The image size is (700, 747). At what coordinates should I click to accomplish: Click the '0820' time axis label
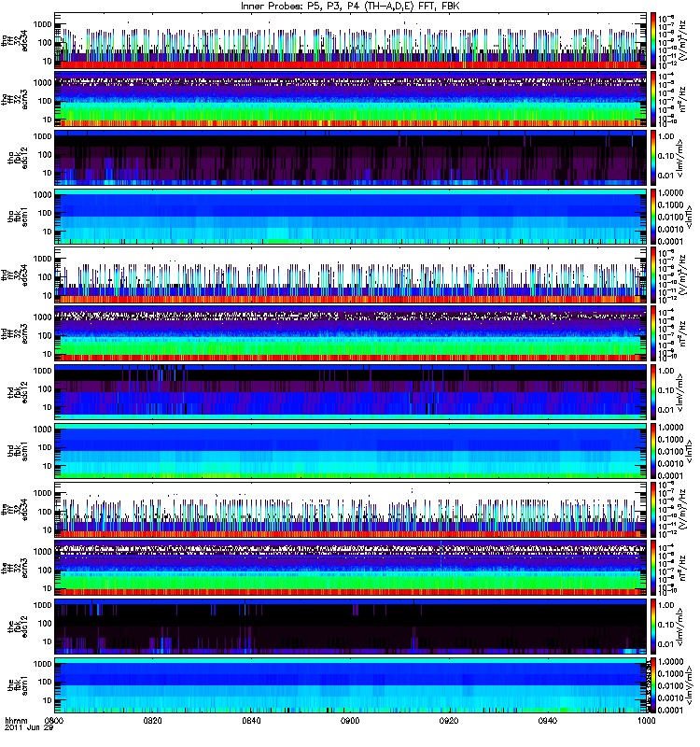153,721
